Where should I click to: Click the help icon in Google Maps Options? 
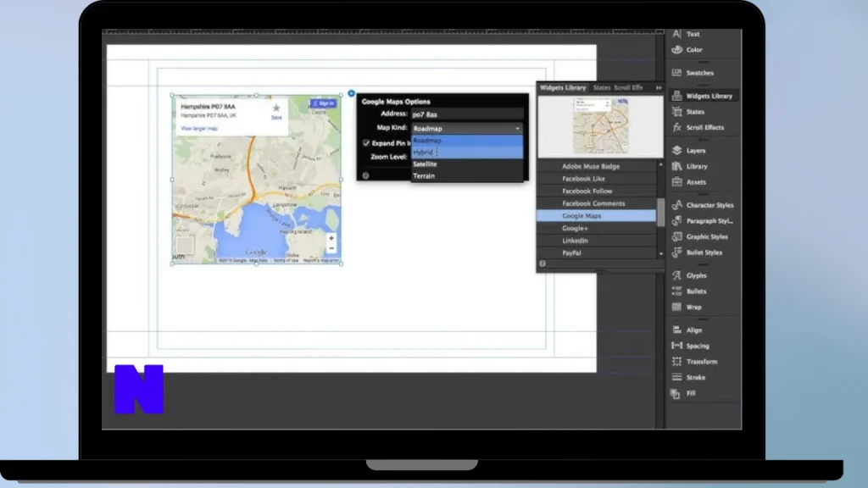coord(366,175)
